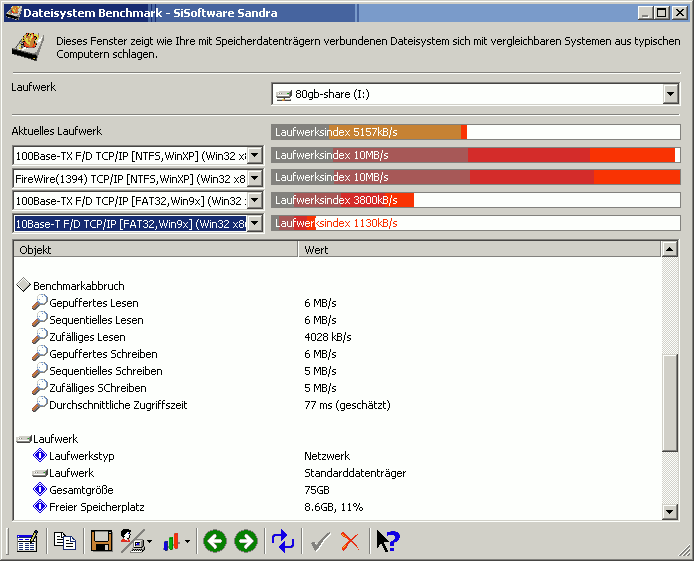Select the Zufälliges SChreiben row

coord(338,388)
